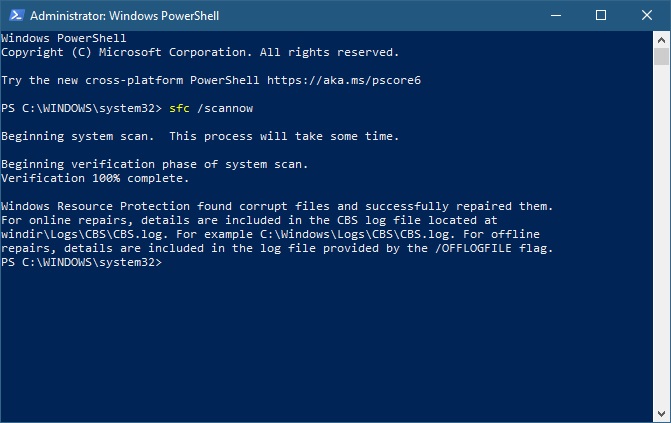Click the C:\Windows\Logs\CBS\CBS.log path

[355, 234]
